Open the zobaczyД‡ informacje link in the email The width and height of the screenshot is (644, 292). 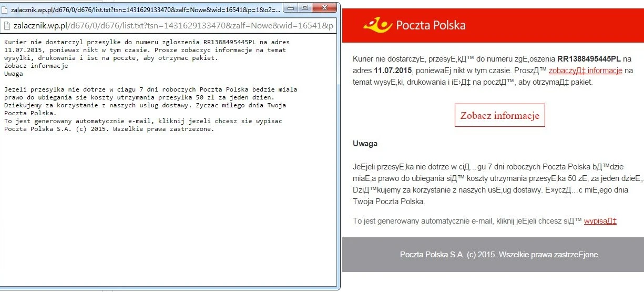585,71
